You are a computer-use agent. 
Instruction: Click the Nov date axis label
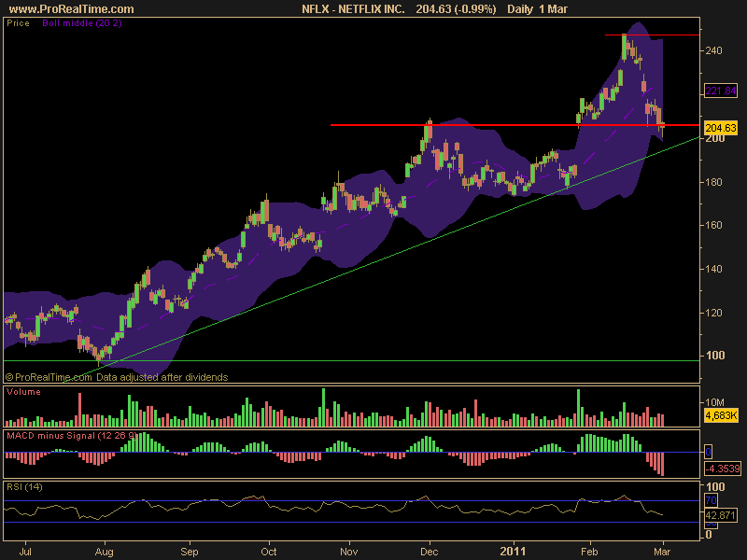[348, 552]
